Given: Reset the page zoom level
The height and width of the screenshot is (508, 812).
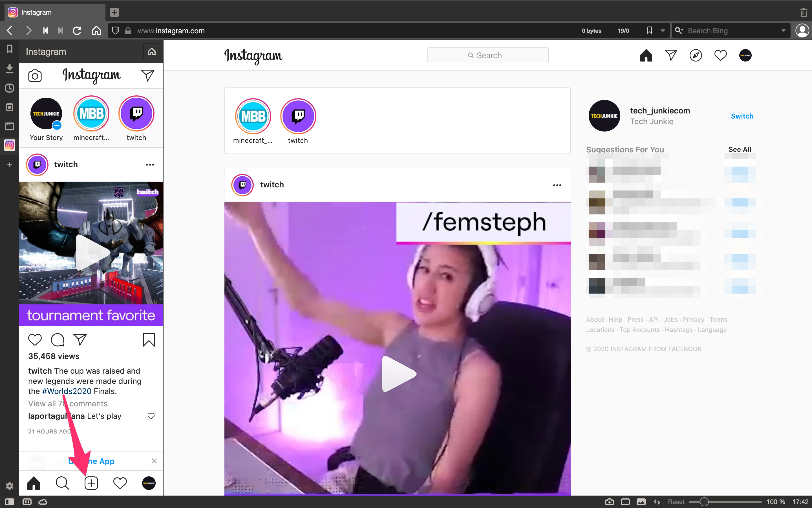Looking at the screenshot, I should 676,502.
